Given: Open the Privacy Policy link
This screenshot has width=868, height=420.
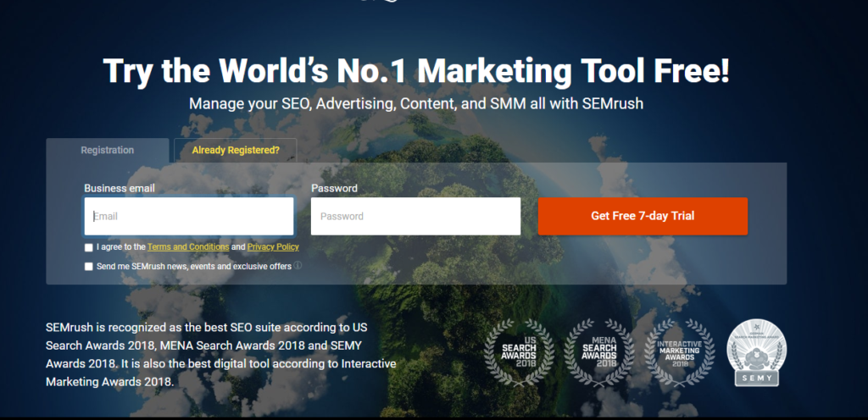Looking at the screenshot, I should [273, 247].
